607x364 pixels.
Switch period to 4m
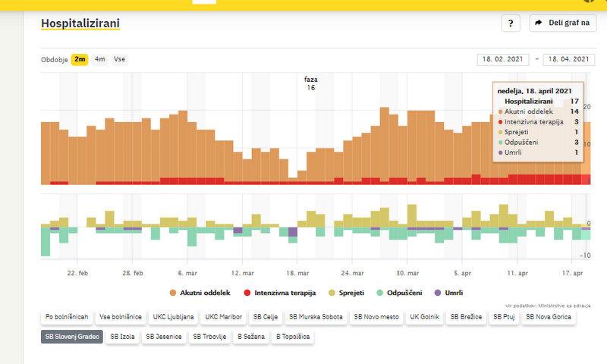pyautogui.click(x=100, y=59)
